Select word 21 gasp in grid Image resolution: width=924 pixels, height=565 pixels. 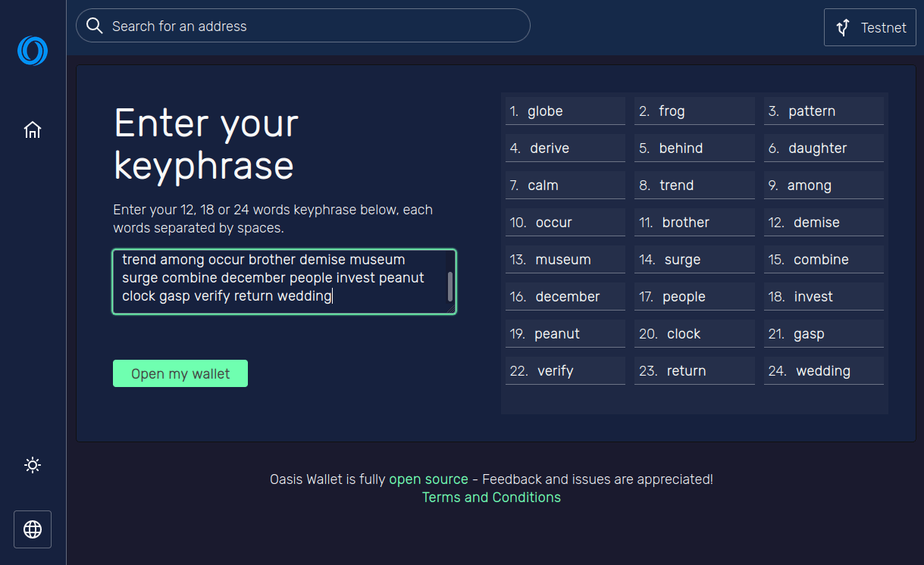pyautogui.click(x=824, y=334)
